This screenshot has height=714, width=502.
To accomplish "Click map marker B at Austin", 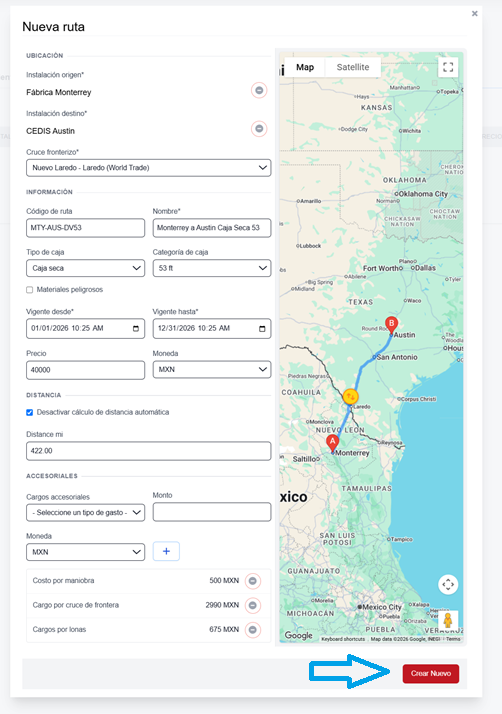I will click(x=391, y=325).
